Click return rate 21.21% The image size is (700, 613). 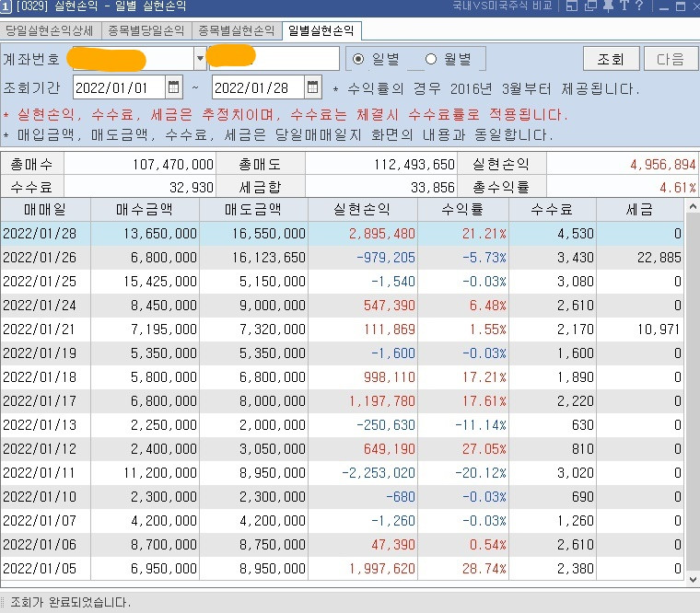coord(484,234)
